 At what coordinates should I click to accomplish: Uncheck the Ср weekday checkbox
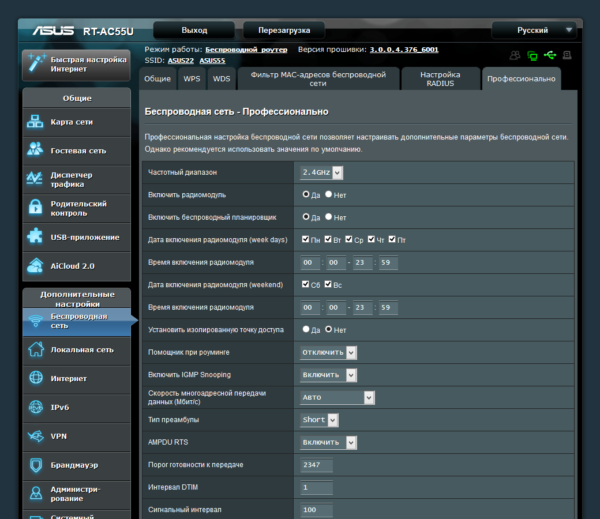[349, 239]
